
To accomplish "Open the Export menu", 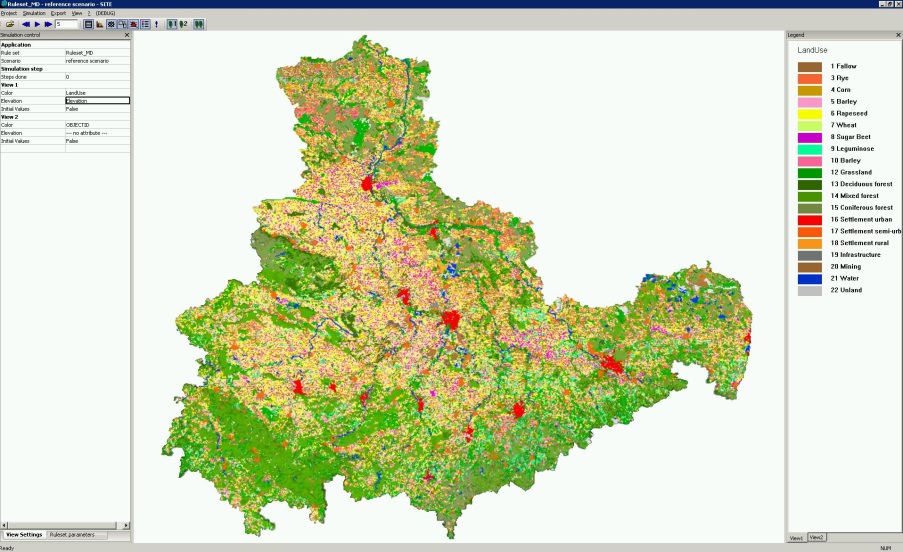I will (x=58, y=13).
